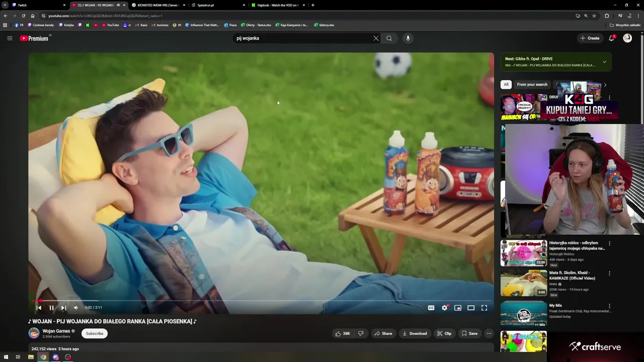Screen dimensions: 644x362
Task: Switch to the Speedrun.pl tab
Action: (218, 5)
